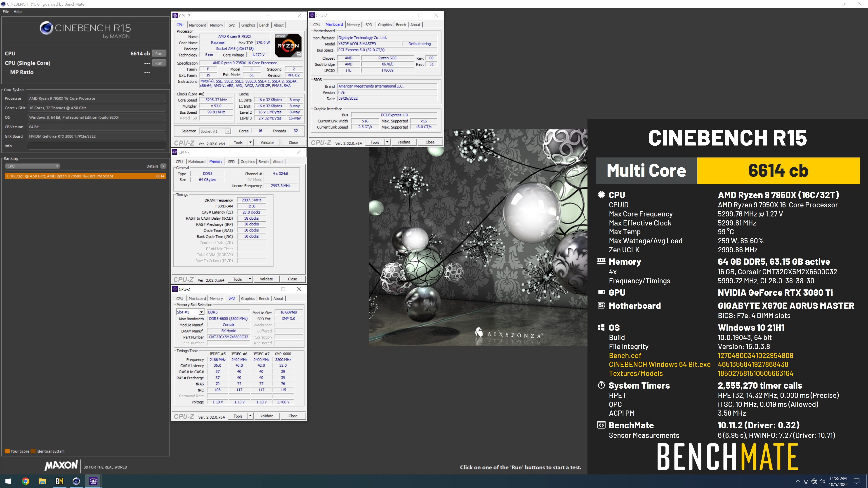Switch to Mainboard tab in CPU-Z CPU window

[198, 25]
